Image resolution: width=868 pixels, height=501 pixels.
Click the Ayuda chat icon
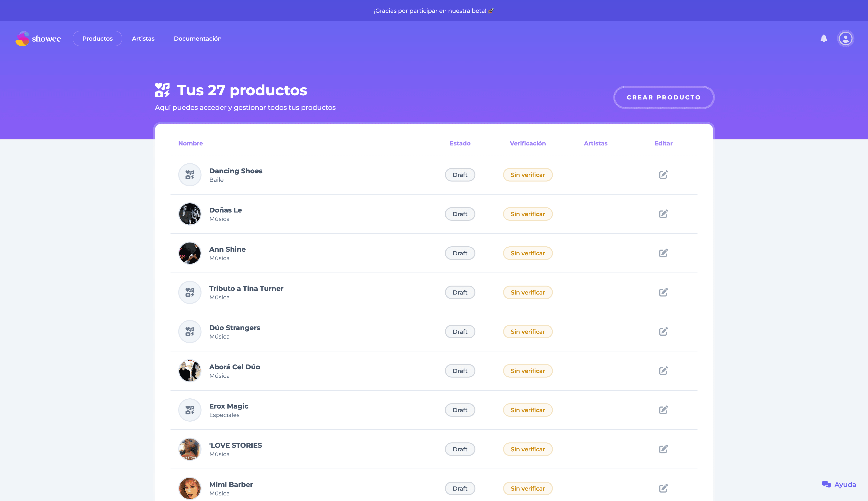pos(826,484)
